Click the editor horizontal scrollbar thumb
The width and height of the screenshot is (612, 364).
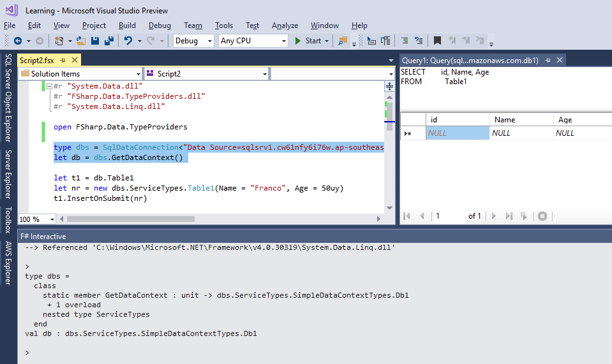click(x=131, y=219)
